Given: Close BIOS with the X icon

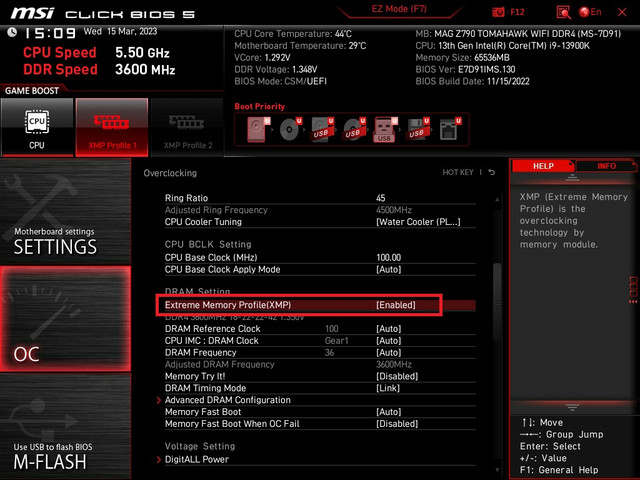Looking at the screenshot, I should [x=622, y=12].
